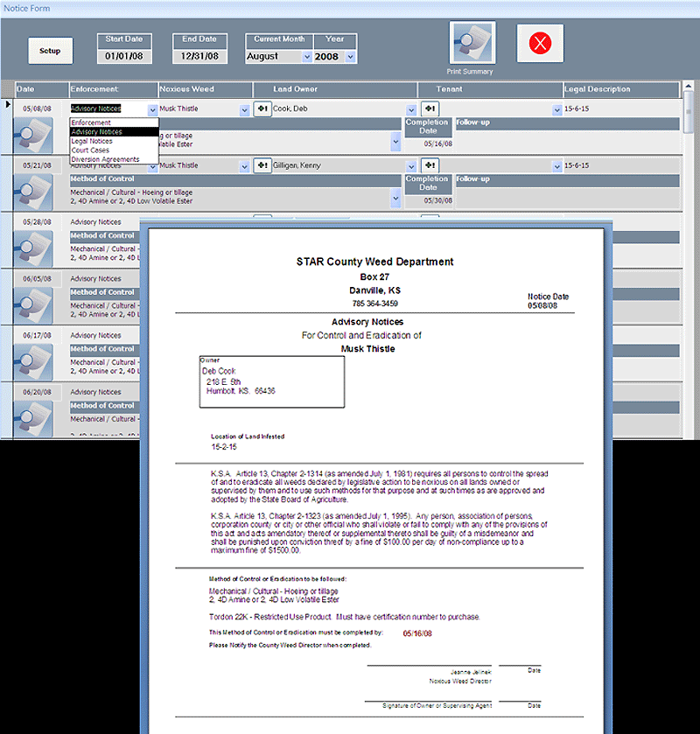
Task: Open Method of Control dropdown in 05/21/08 row
Action: coord(395,198)
